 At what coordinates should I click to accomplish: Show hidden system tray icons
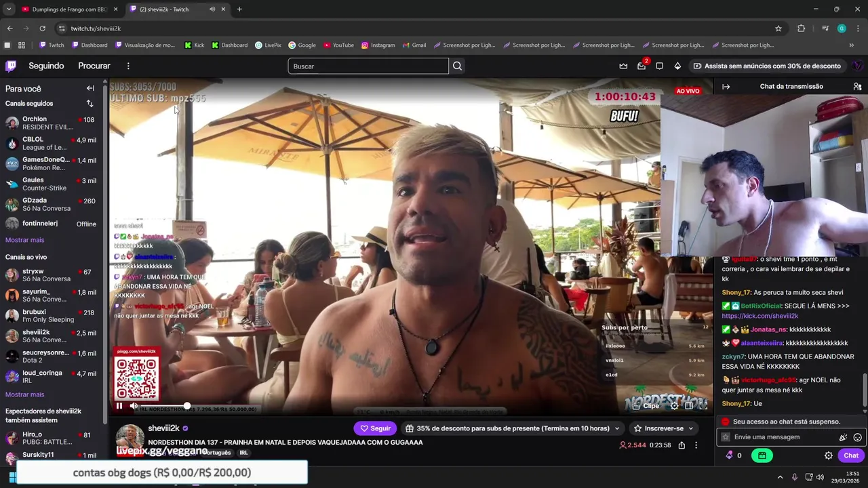[x=780, y=476]
